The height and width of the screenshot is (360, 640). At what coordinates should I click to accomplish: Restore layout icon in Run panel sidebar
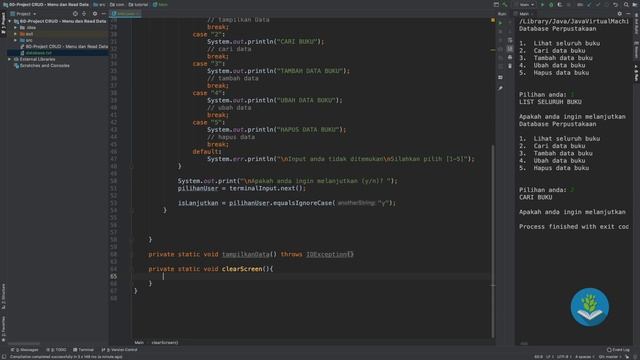[500, 77]
